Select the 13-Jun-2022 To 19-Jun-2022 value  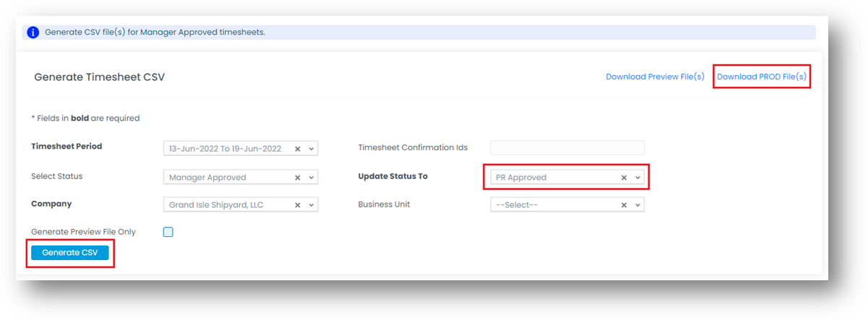coord(225,149)
